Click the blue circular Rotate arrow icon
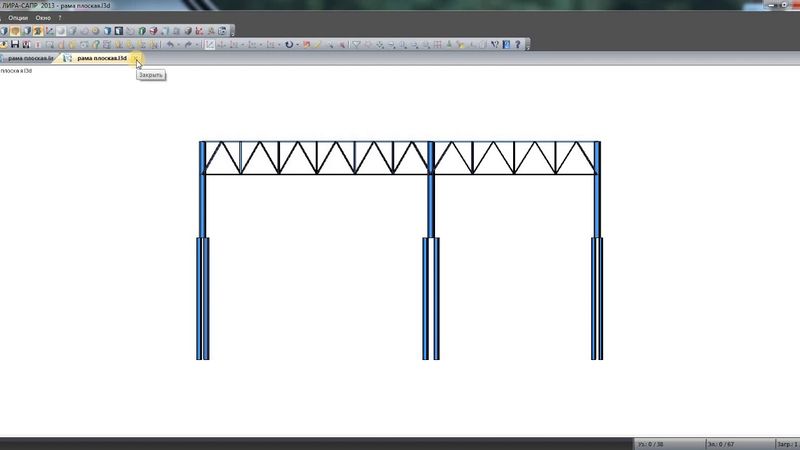The height and width of the screenshot is (450, 800). coord(289,44)
